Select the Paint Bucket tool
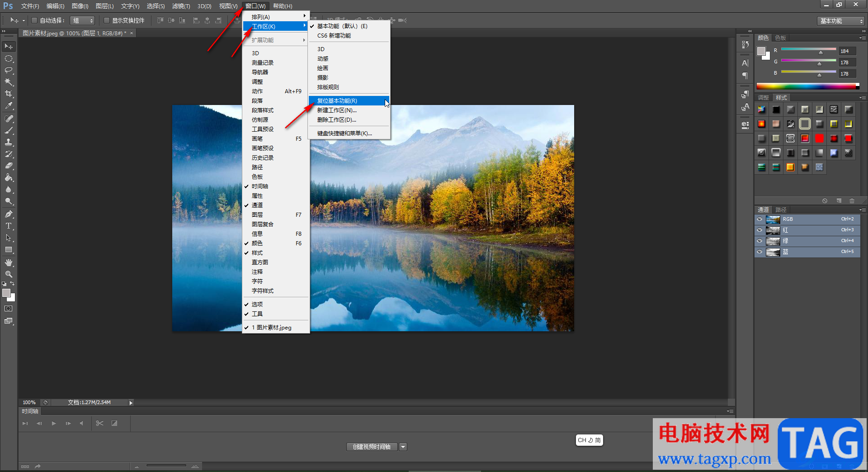 coord(9,177)
